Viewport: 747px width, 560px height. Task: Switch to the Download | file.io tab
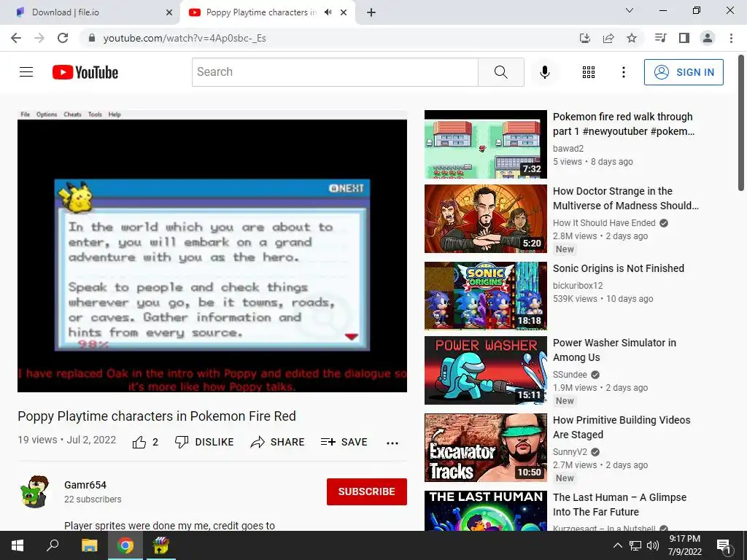(90, 12)
